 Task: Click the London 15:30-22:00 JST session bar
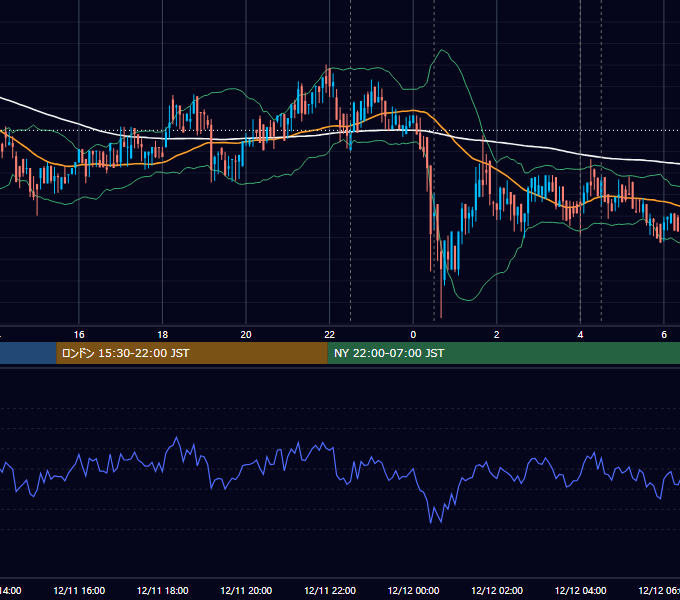pos(192,353)
